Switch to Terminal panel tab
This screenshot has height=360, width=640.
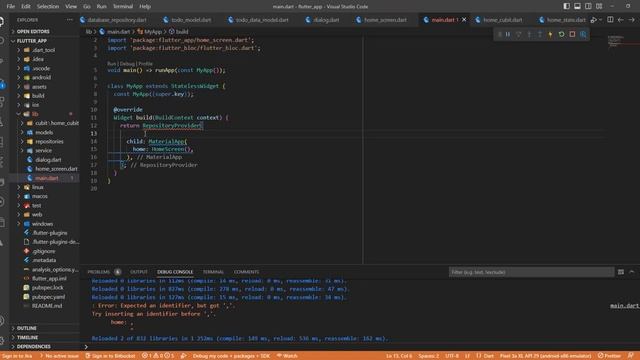[213, 272]
